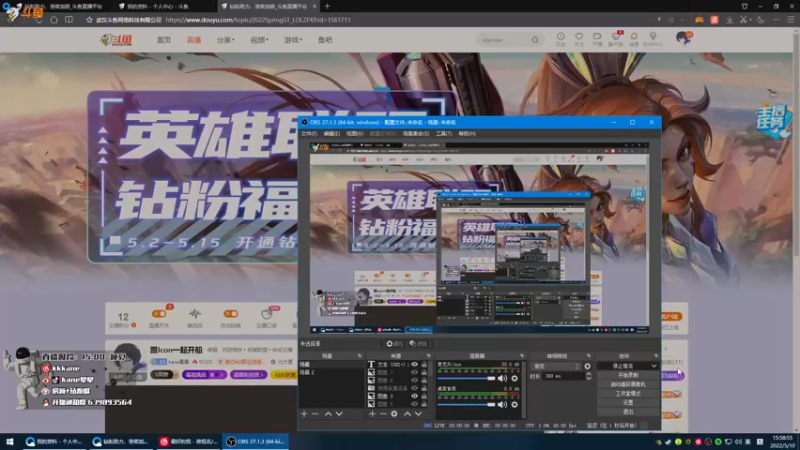Toggle lock on the text source
The image size is (800, 450).
click(x=424, y=364)
